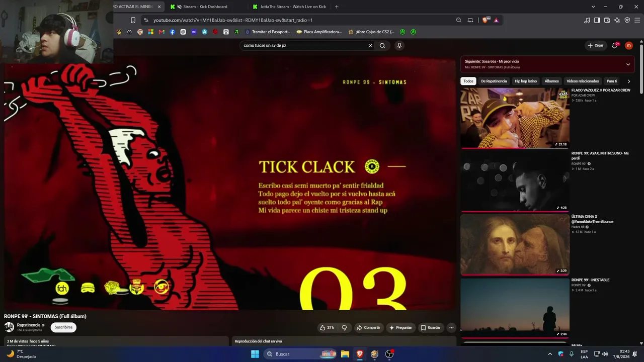
Task: Open RONPE 99', AYAX Me perdí thumbnail
Action: click(x=515, y=181)
